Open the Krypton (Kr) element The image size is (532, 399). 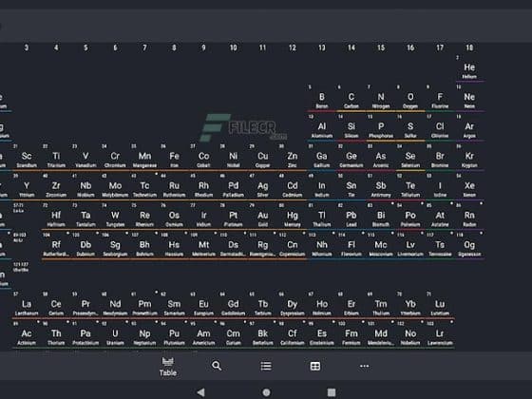pos(469,158)
